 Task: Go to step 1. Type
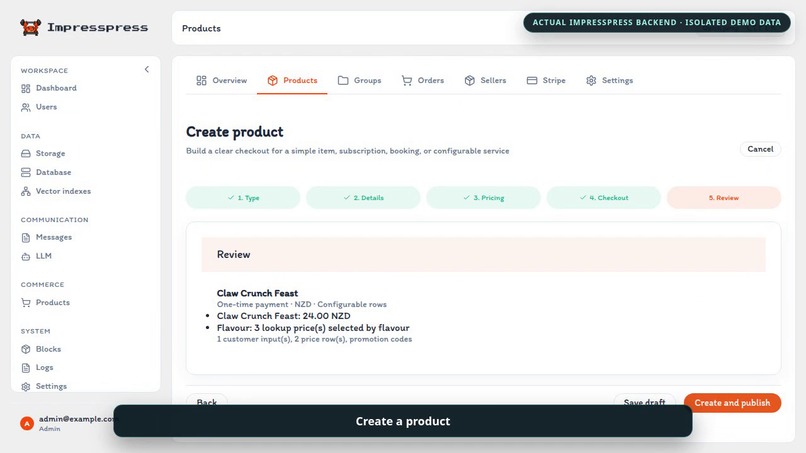click(243, 197)
